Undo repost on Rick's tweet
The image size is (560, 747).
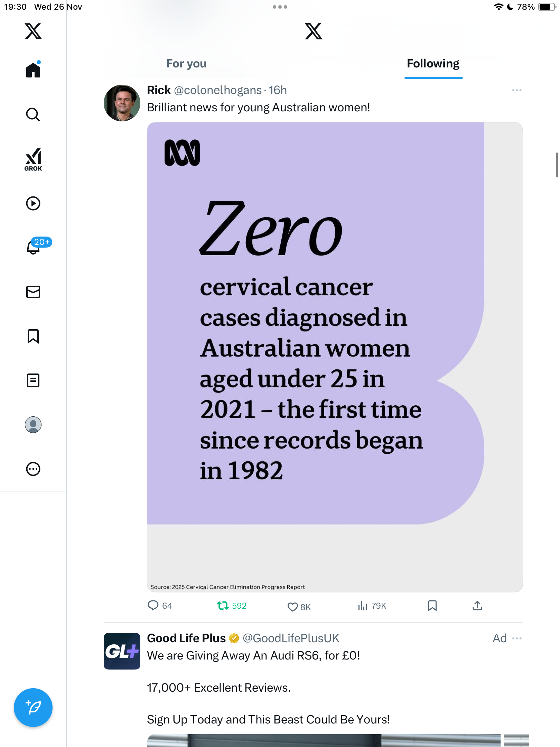click(x=223, y=606)
